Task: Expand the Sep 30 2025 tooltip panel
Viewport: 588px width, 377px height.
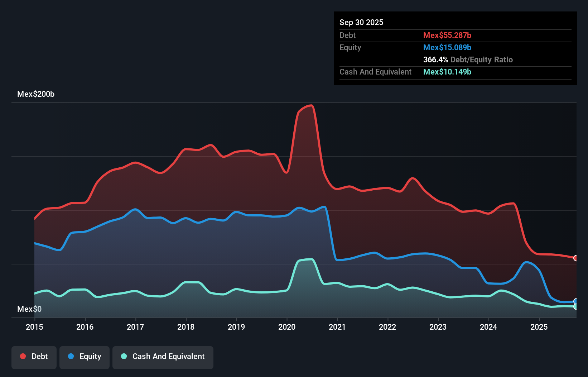Action: 361,22
